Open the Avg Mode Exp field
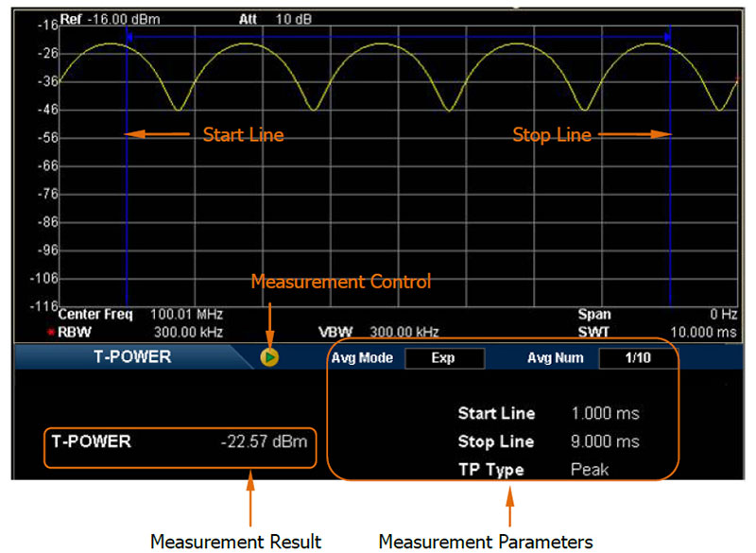Screen dimensions: 756x553 click(x=444, y=358)
